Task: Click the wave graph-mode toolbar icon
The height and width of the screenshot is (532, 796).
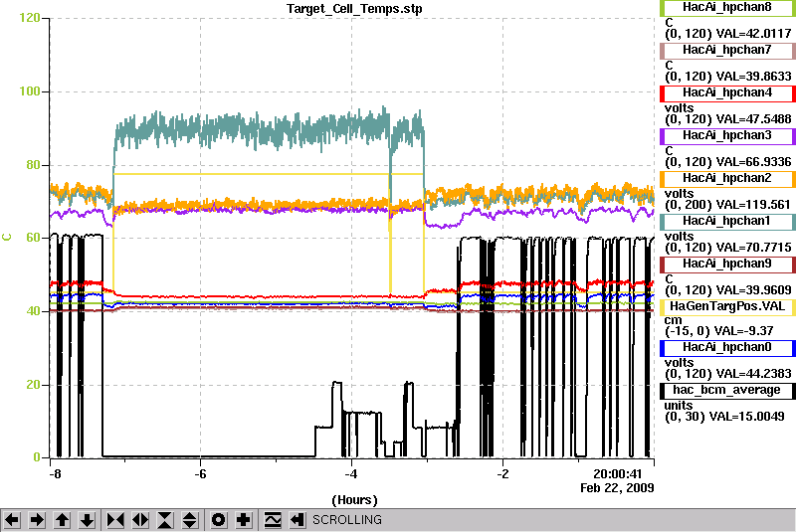Action: (273, 520)
